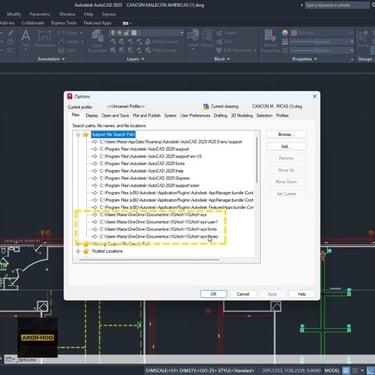Screen dimensions: 375x375
Task: Expand the Layers panel dropdown
Action: [135, 59]
